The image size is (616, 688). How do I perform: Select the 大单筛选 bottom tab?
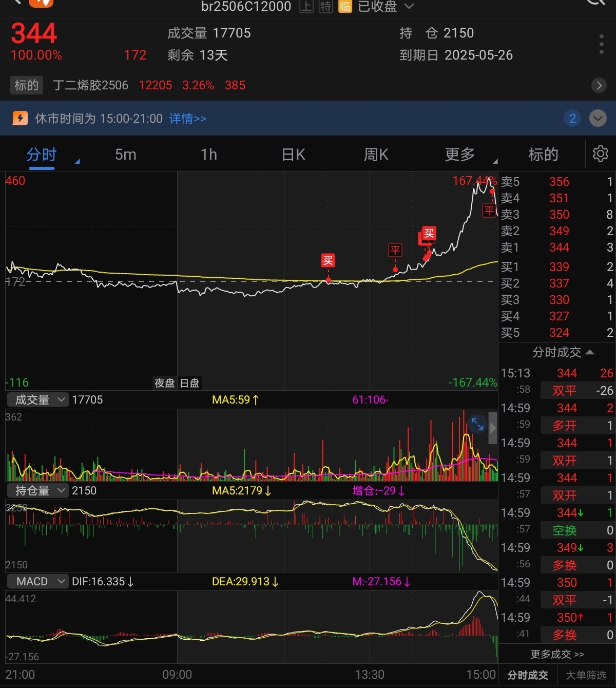tap(586, 675)
